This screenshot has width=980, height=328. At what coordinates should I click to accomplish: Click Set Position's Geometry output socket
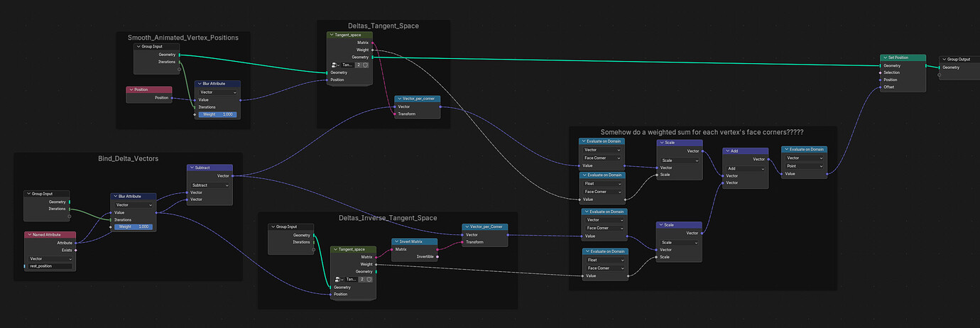[926, 65]
